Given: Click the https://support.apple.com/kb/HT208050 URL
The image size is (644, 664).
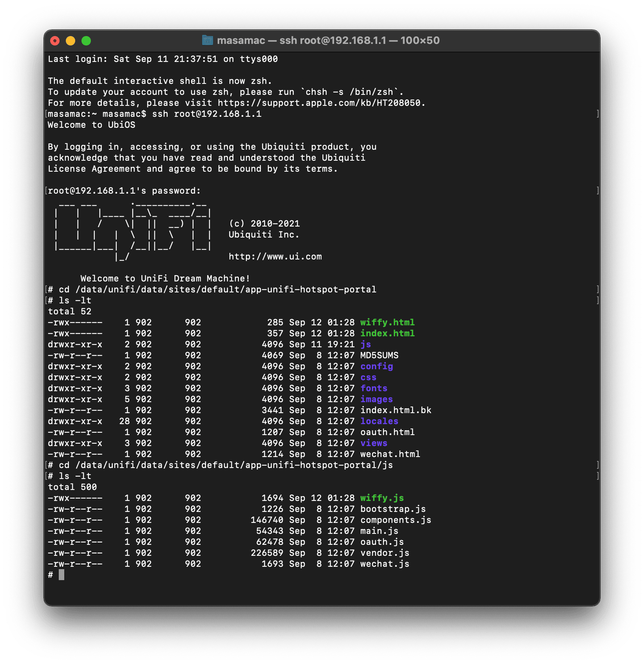Looking at the screenshot, I should coord(319,103).
